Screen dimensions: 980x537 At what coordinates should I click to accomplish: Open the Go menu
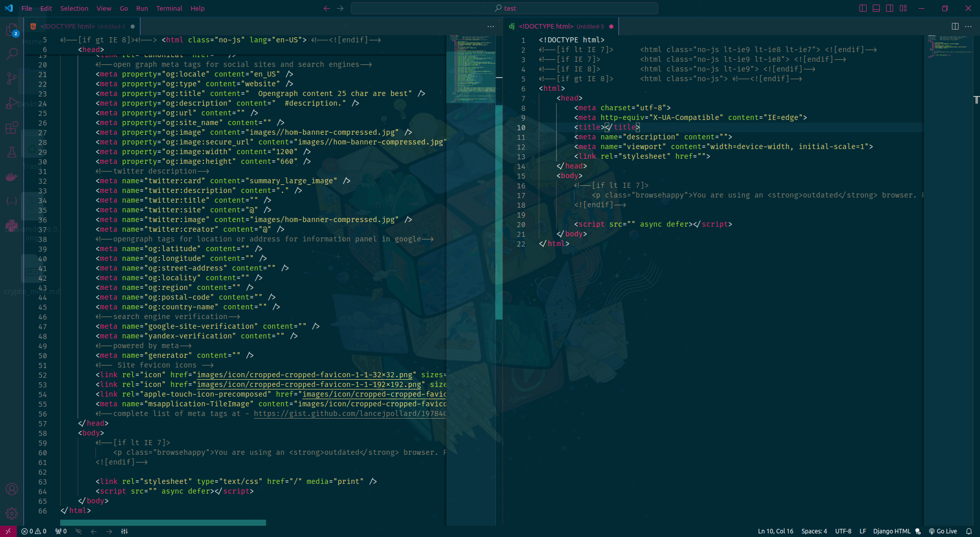[x=124, y=8]
